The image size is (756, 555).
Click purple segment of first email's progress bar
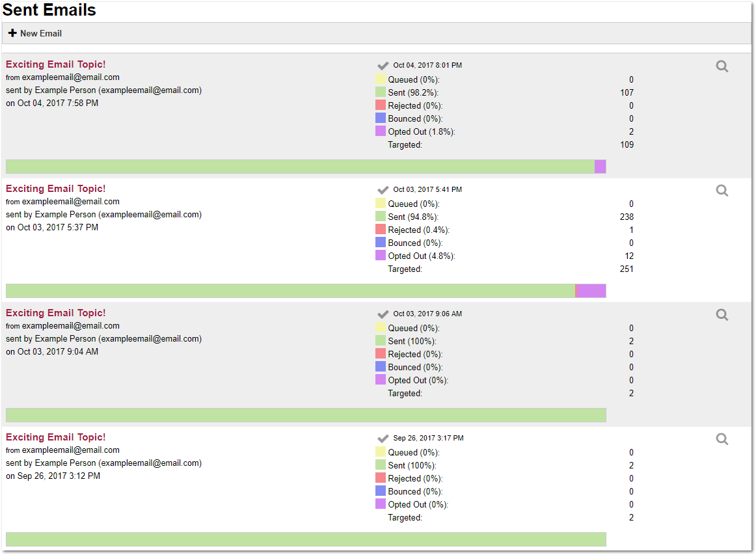pos(600,167)
